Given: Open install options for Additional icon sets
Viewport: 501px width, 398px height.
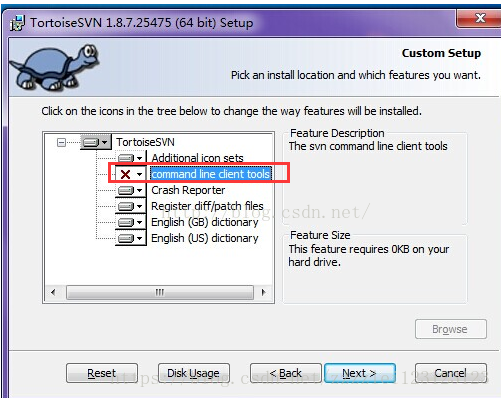Looking at the screenshot, I should pos(131,158).
